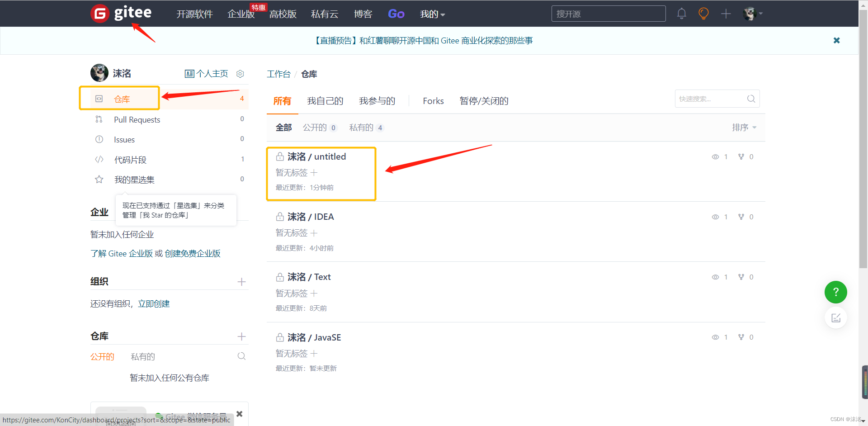Add a tag to the untitled repository
Image resolution: width=868 pixels, height=426 pixels.
pos(314,173)
